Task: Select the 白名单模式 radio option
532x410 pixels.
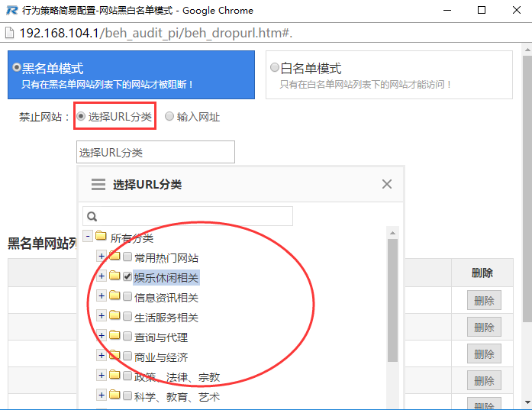Action: tap(275, 67)
